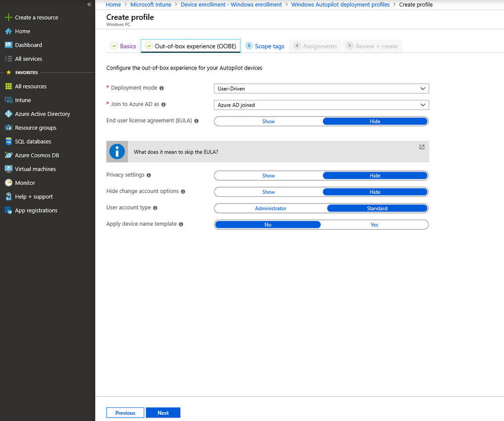The image size is (504, 421).
Task: Click info icon beside User account type
Action: pos(155,208)
